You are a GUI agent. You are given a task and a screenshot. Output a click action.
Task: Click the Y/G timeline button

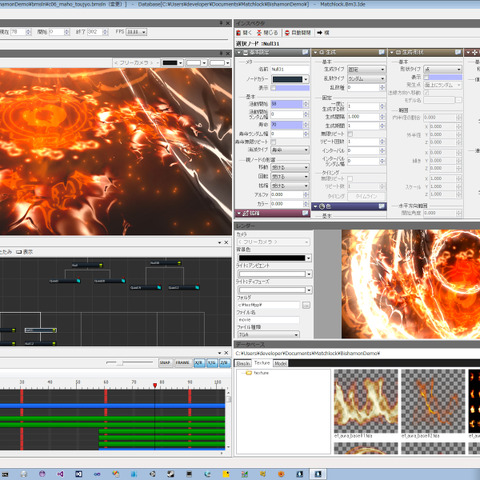[212, 363]
